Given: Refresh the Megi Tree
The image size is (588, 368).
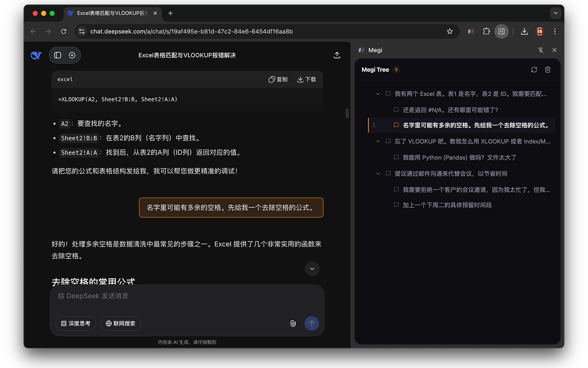Looking at the screenshot, I should coord(534,70).
